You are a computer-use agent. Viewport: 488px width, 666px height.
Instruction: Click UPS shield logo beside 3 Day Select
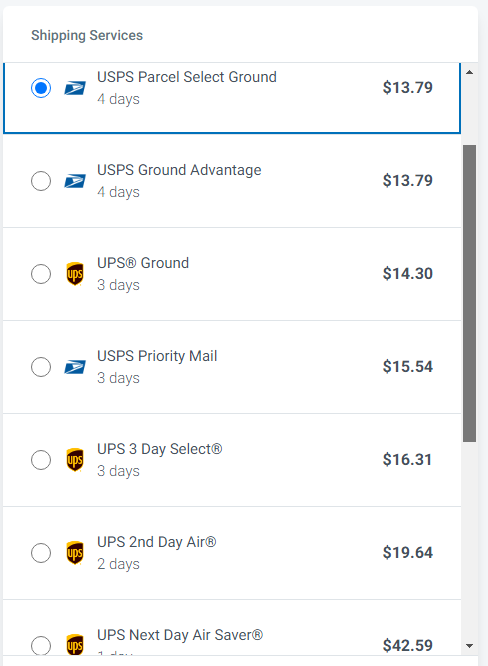[x=75, y=460]
